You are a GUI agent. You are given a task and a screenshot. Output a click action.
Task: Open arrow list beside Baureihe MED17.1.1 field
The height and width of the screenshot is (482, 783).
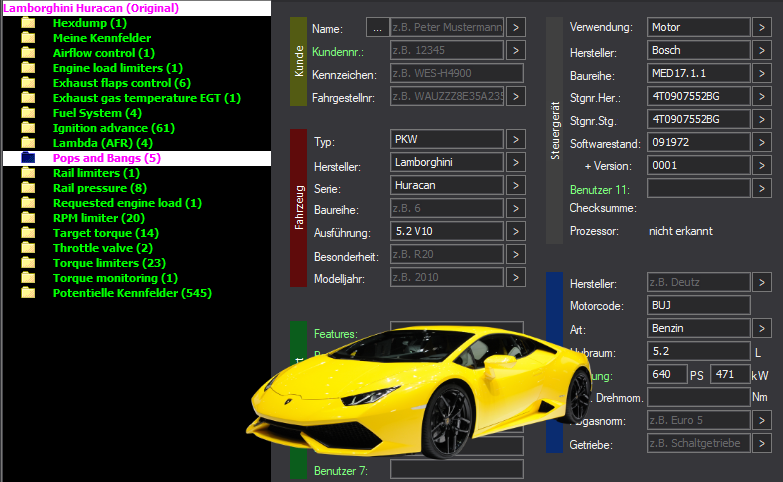(x=762, y=73)
